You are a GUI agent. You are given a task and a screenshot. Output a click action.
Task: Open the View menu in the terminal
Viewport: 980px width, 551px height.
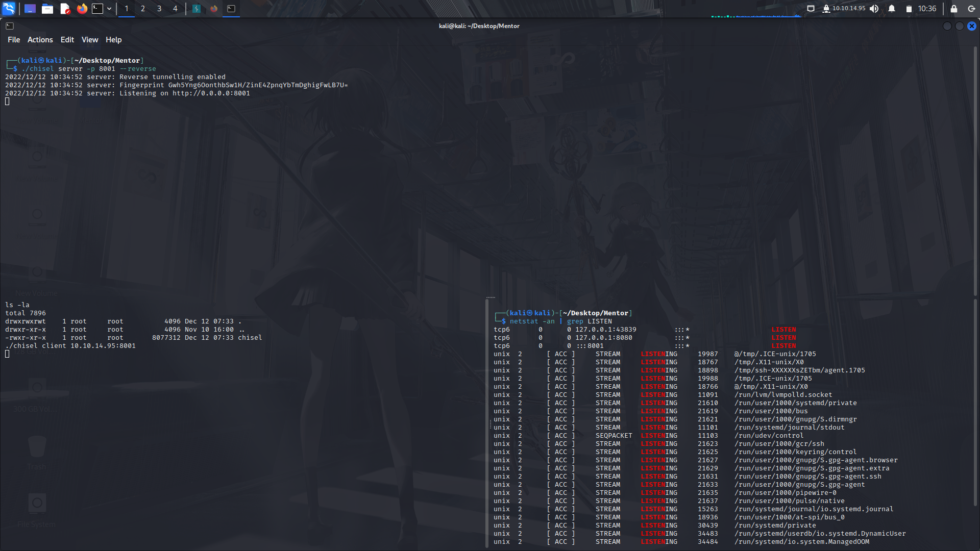[89, 39]
